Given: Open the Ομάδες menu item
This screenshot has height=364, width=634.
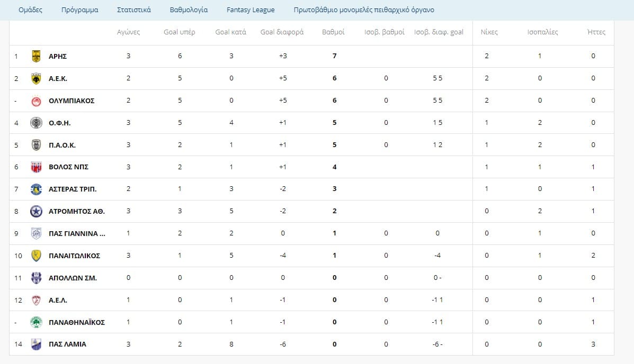Looking at the screenshot, I should pyautogui.click(x=30, y=10).
